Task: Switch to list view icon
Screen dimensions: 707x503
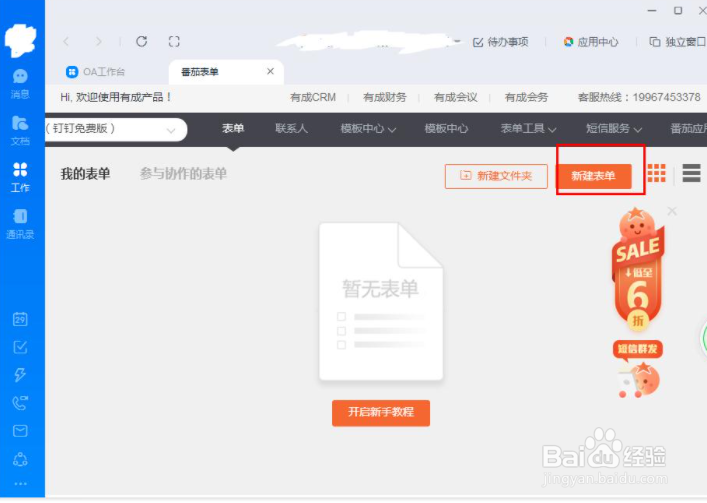Action: (x=691, y=173)
